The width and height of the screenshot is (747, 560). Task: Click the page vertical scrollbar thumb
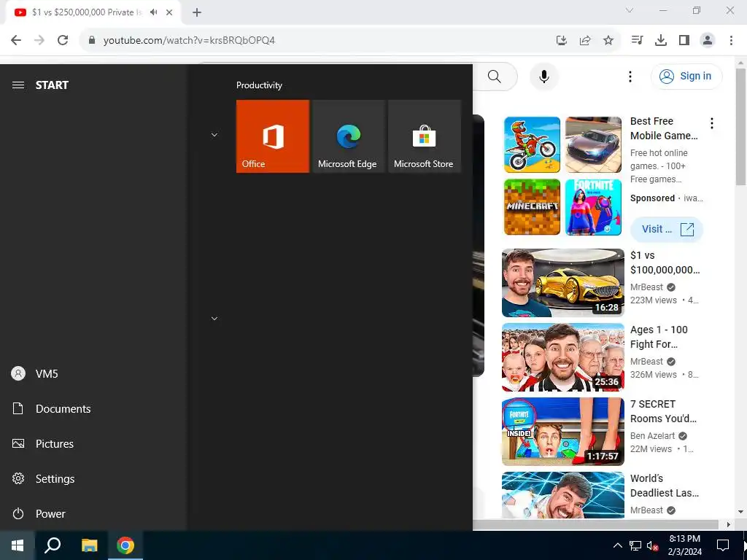pos(741,127)
